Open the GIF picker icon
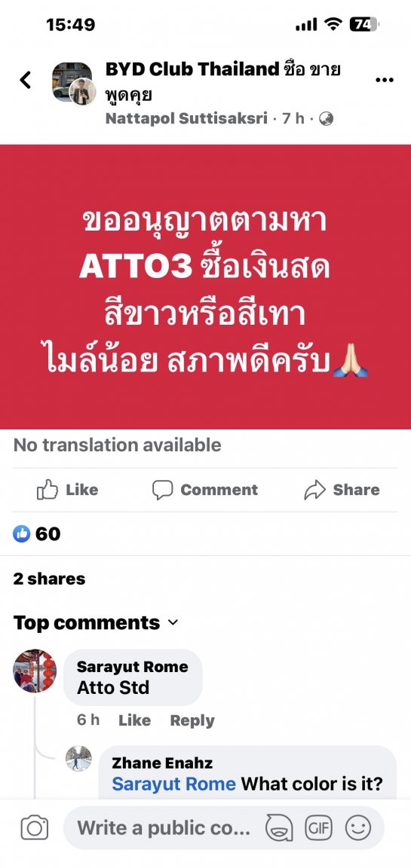The height and width of the screenshot is (868, 411). [x=319, y=828]
